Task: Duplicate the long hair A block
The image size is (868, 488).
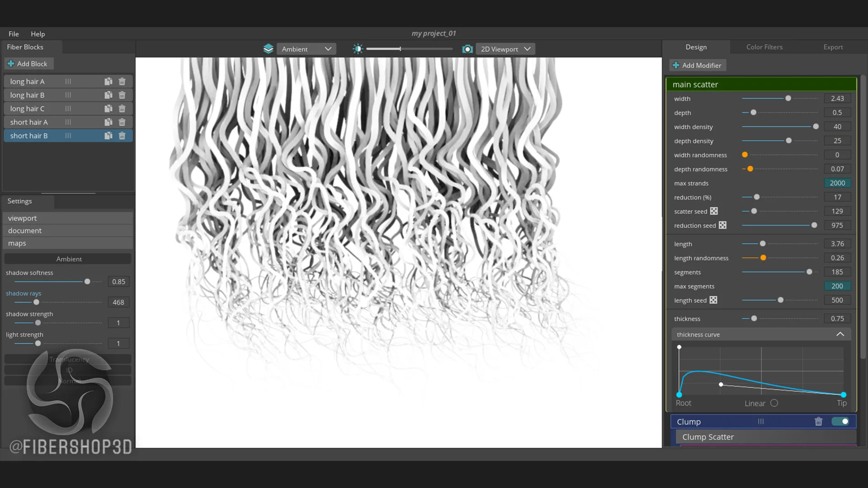Action: pyautogui.click(x=108, y=81)
